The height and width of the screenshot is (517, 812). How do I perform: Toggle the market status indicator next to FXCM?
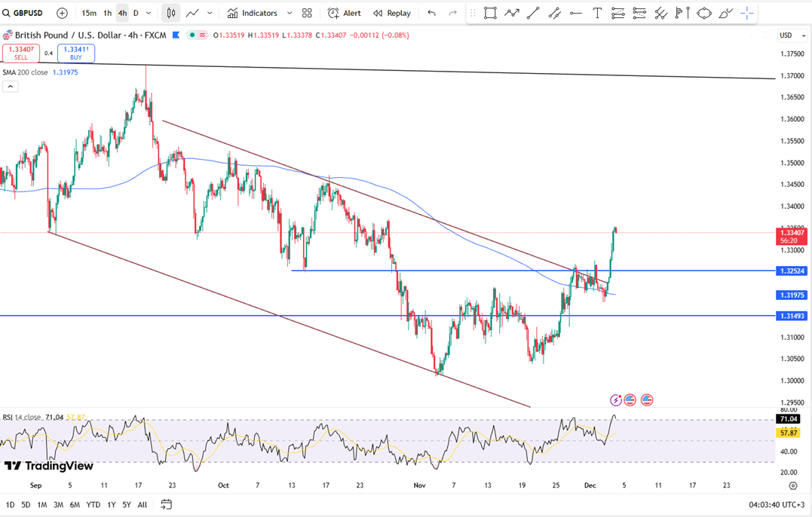click(x=197, y=35)
